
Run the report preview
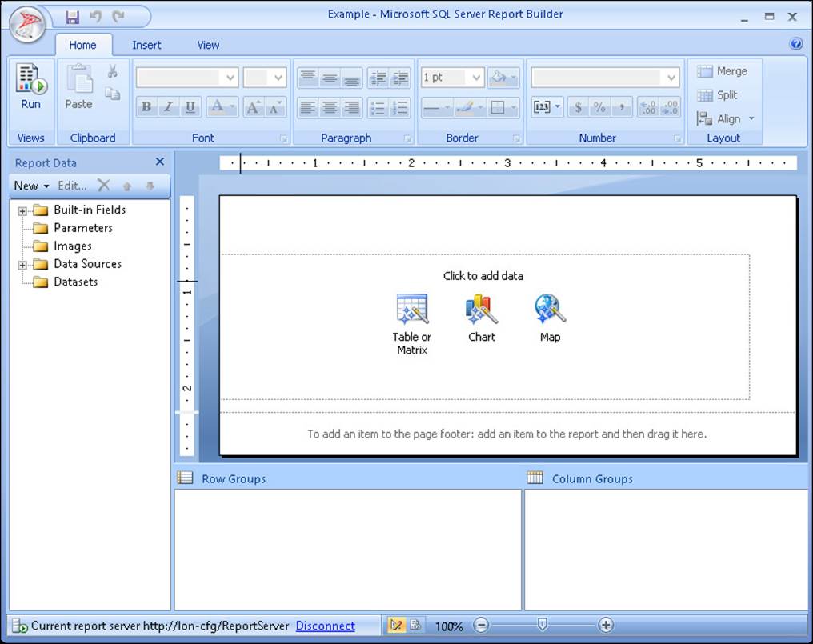pos(30,86)
